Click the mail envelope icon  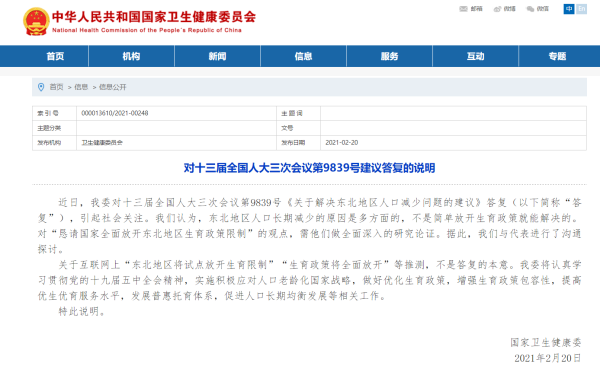coord(463,9)
